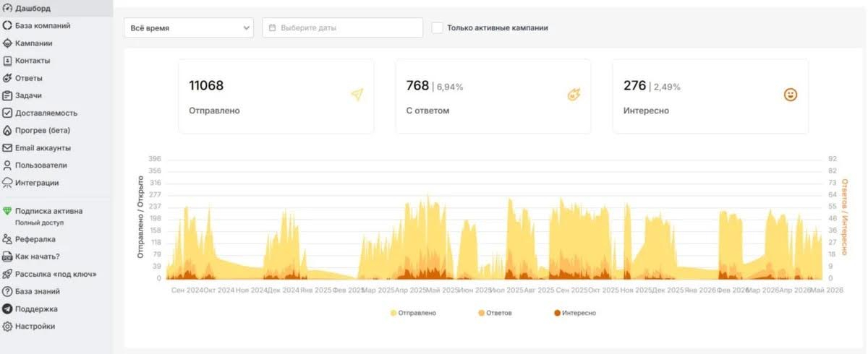
Task: Click the rocket icon for Рассылка под ключ
Action: click(x=7, y=275)
